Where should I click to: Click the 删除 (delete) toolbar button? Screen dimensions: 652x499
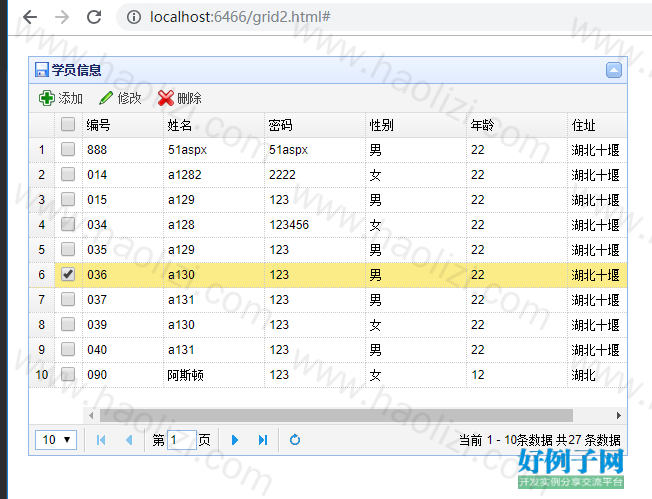(x=180, y=98)
